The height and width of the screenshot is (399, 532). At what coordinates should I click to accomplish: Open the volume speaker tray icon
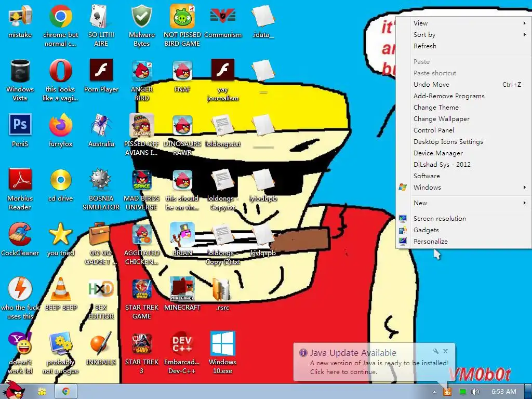pos(475,392)
